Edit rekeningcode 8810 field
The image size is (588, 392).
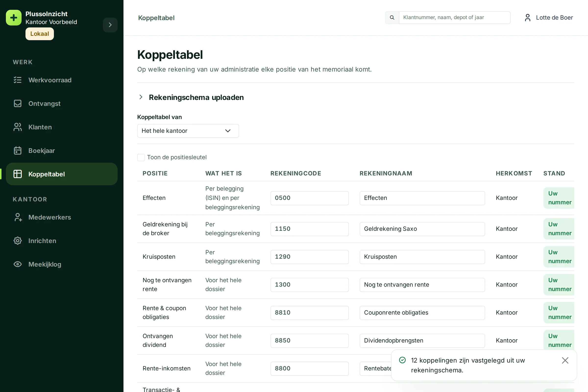click(309, 313)
